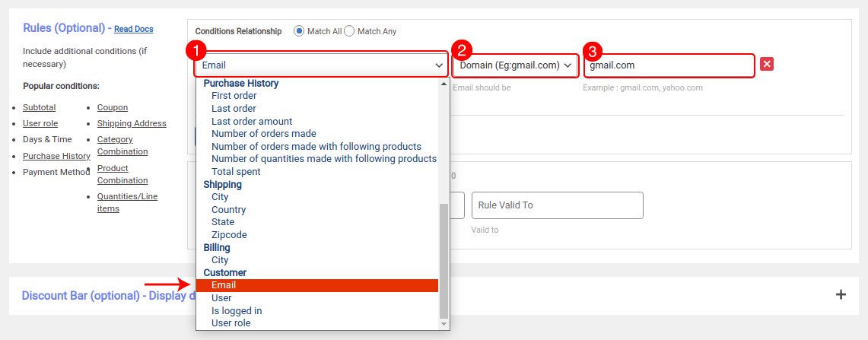Open the Read Docs link
This screenshot has height=340, width=868.
click(133, 29)
